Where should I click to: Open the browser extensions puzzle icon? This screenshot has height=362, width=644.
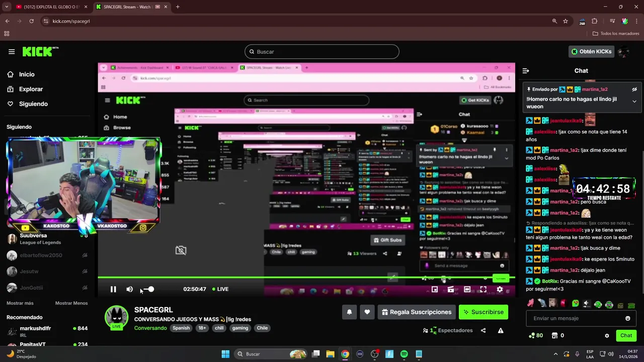tap(594, 21)
